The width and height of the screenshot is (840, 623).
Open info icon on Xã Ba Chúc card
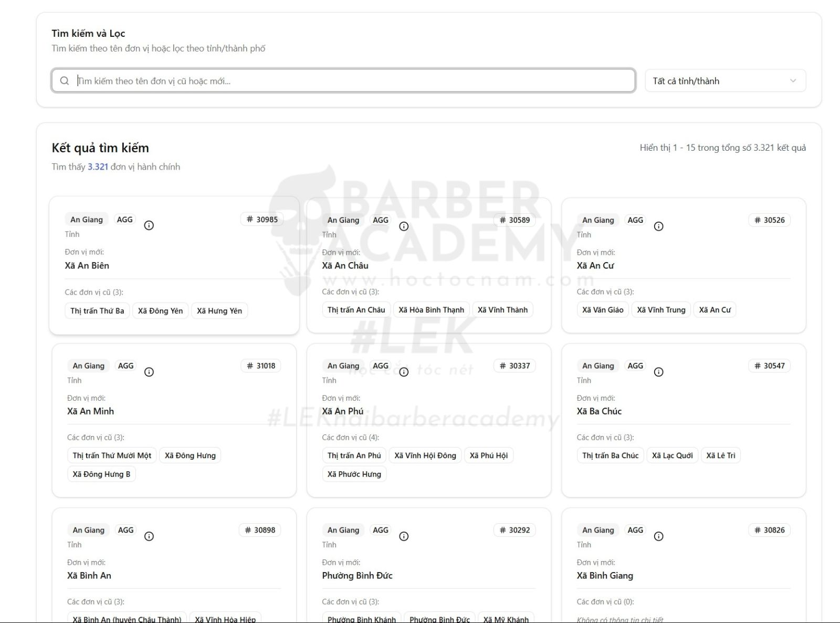pyautogui.click(x=658, y=372)
